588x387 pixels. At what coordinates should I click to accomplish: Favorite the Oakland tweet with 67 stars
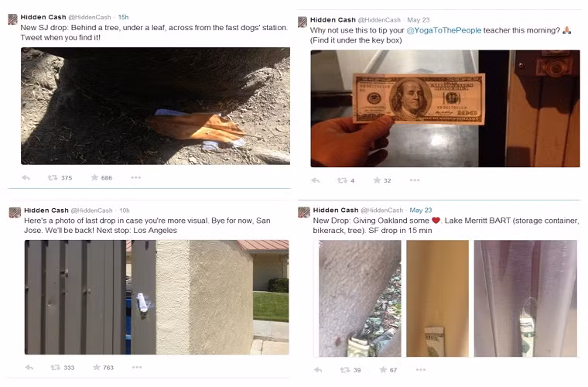point(383,370)
